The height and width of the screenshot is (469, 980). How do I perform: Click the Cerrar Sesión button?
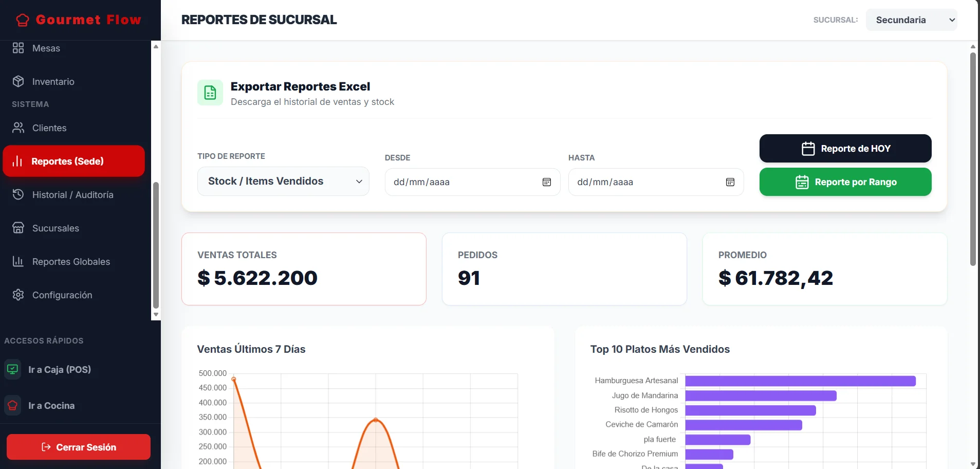coord(79,447)
